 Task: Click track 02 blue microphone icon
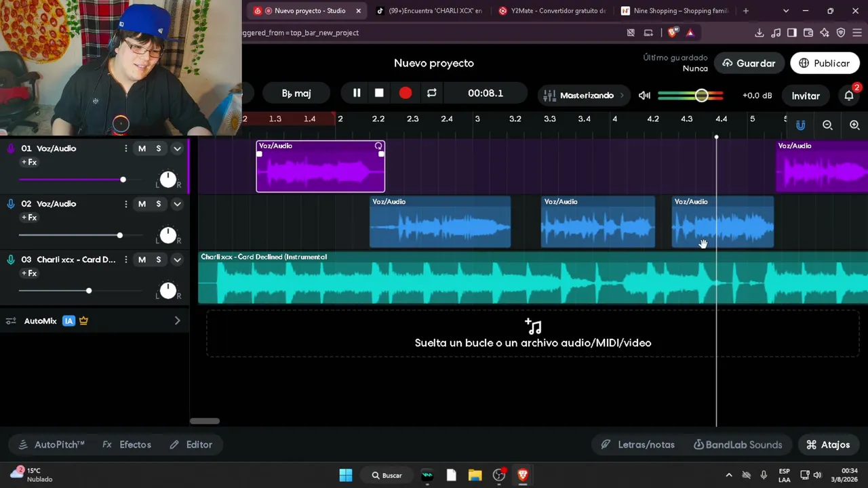pos(11,204)
